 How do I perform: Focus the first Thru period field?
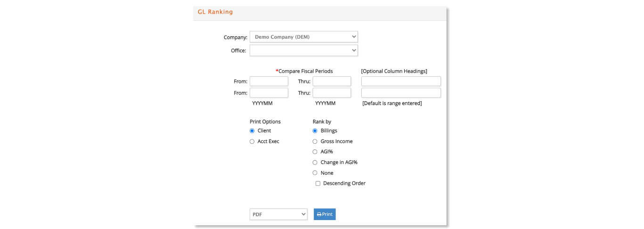[332, 82]
